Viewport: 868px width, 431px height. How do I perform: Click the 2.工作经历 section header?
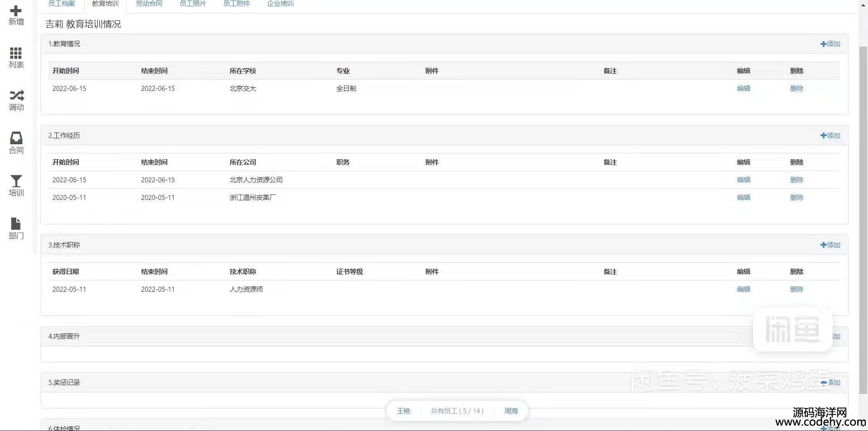444,136
